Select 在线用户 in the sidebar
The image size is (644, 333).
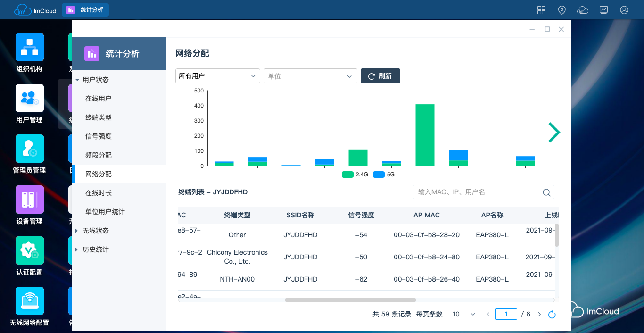pos(98,99)
